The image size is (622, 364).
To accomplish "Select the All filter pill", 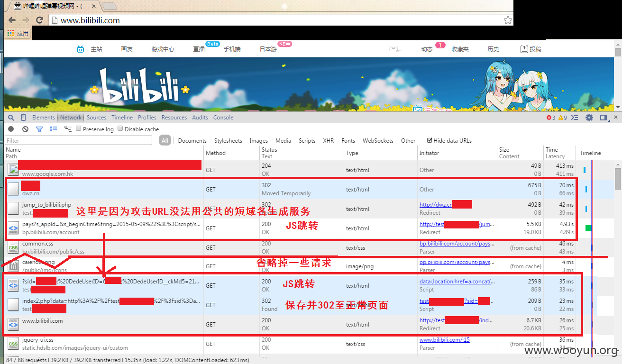I will click(x=165, y=140).
